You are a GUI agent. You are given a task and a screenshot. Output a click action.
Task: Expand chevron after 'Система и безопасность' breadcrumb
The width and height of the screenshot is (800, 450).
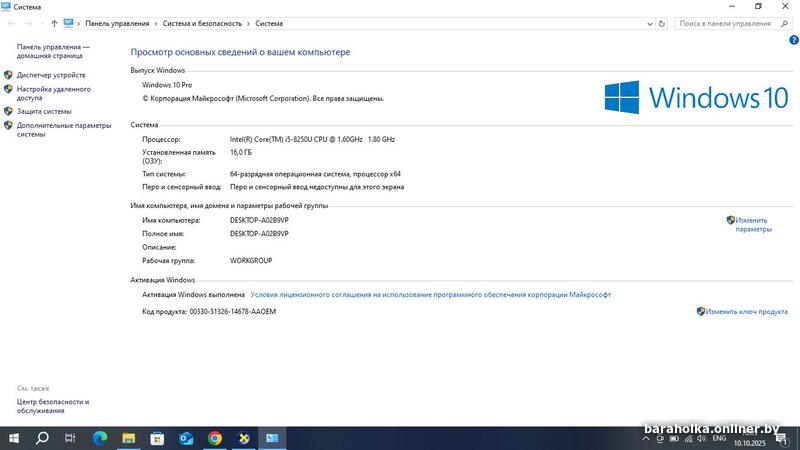(x=248, y=23)
